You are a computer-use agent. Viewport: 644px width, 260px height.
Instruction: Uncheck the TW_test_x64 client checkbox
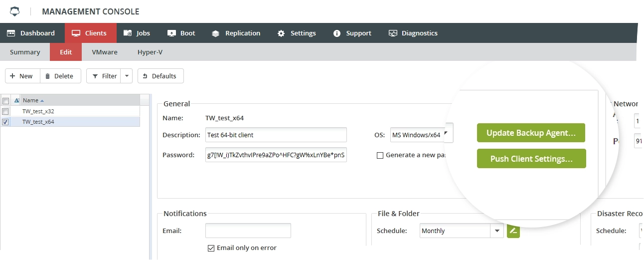[5, 122]
